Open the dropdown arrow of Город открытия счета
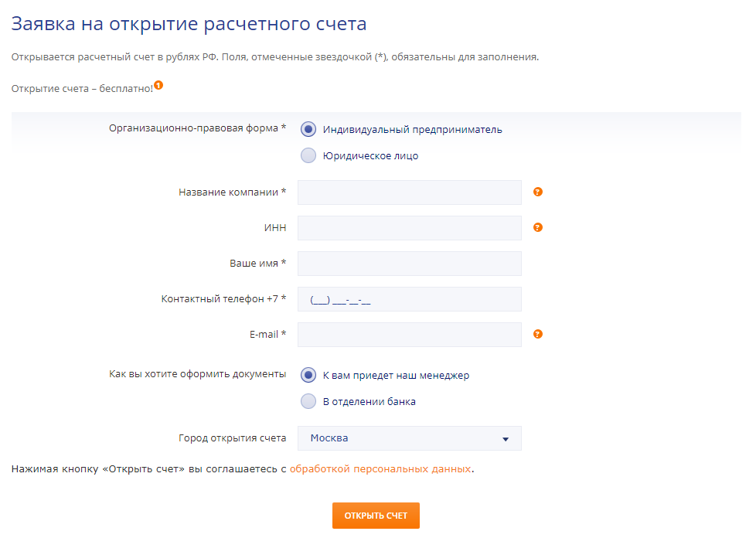The image size is (756, 538). [x=506, y=438]
